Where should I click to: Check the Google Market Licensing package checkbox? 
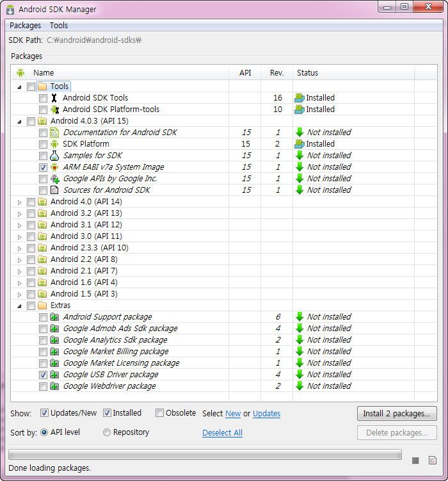point(44,363)
